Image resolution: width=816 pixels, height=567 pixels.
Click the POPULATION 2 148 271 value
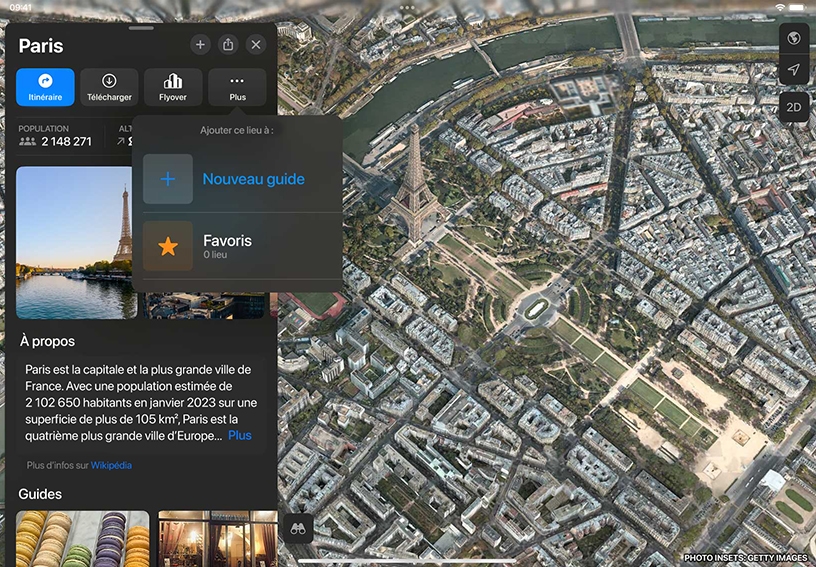(x=66, y=141)
